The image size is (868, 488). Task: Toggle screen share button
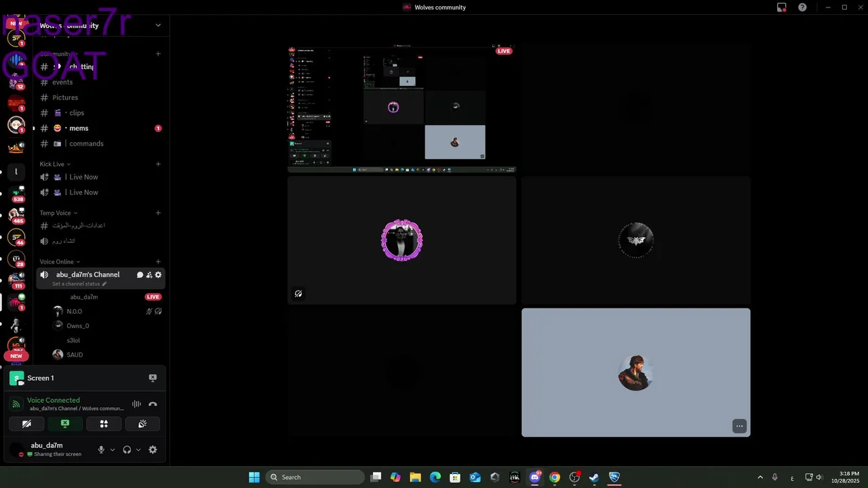pos(65,424)
